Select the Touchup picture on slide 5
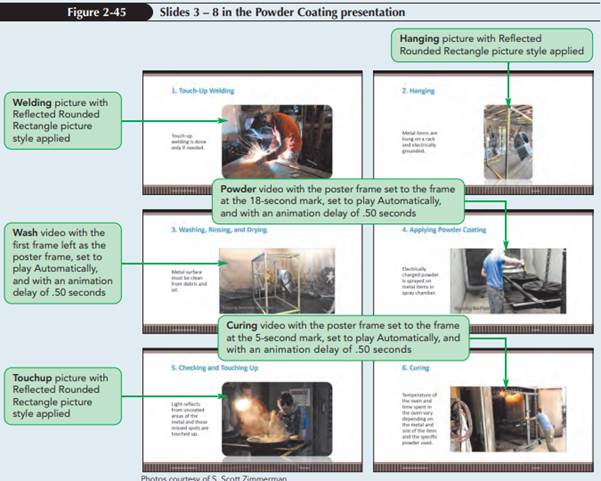This screenshot has height=481, width=601. [x=277, y=419]
